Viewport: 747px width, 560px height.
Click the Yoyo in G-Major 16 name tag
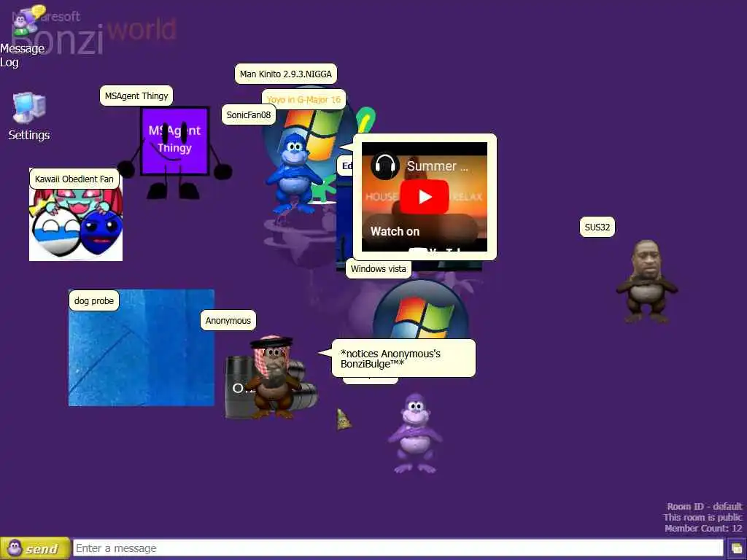(303, 99)
